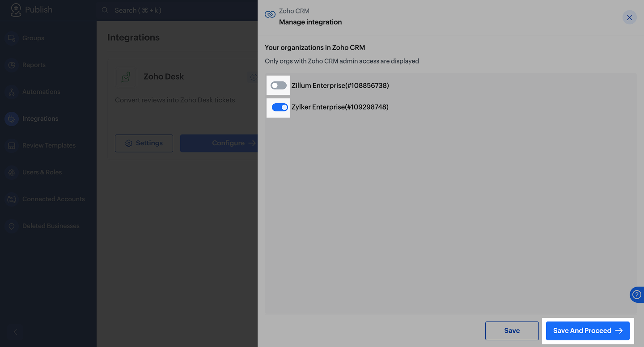
Task: Click the Review Templates icon
Action: pos(12,145)
